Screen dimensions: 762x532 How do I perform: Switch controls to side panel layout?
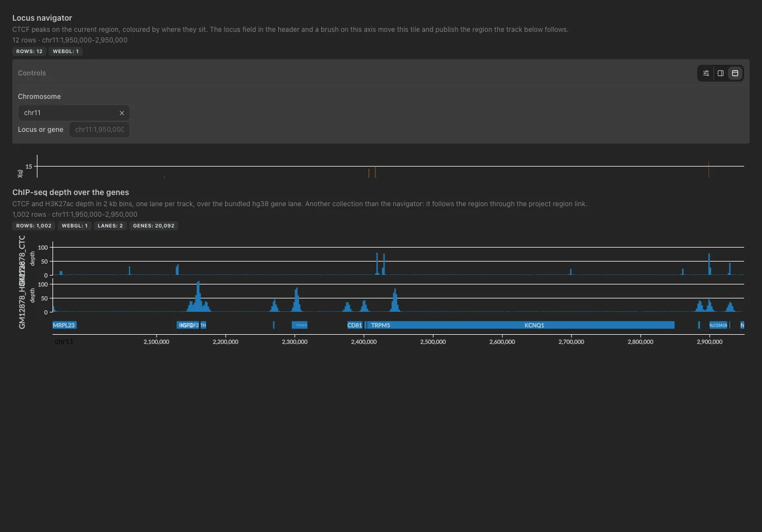click(x=721, y=73)
